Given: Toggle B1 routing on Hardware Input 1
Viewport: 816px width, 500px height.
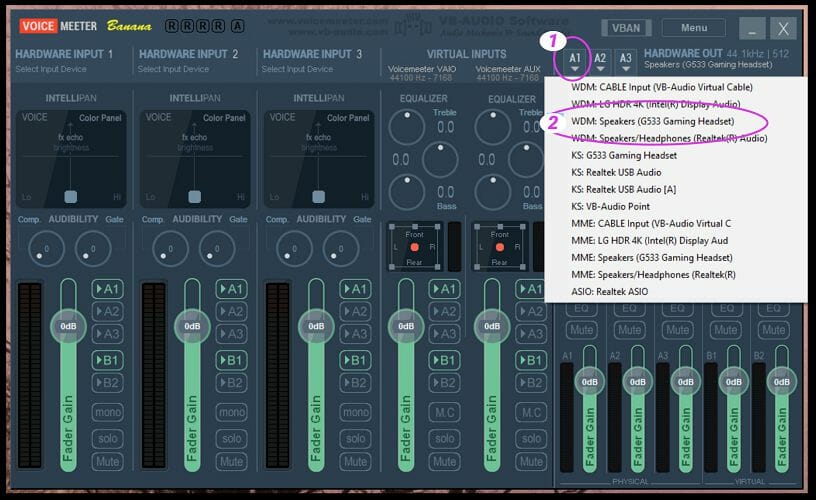Looking at the screenshot, I should (108, 360).
